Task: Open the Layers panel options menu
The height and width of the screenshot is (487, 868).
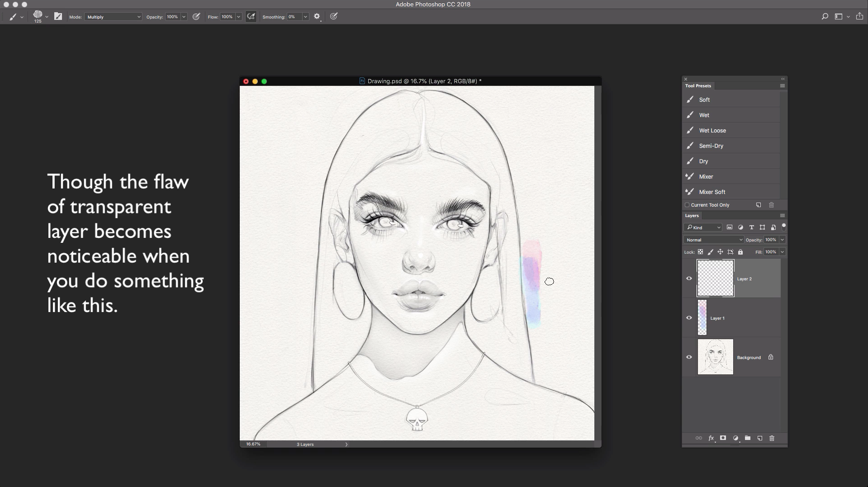Action: 782,216
